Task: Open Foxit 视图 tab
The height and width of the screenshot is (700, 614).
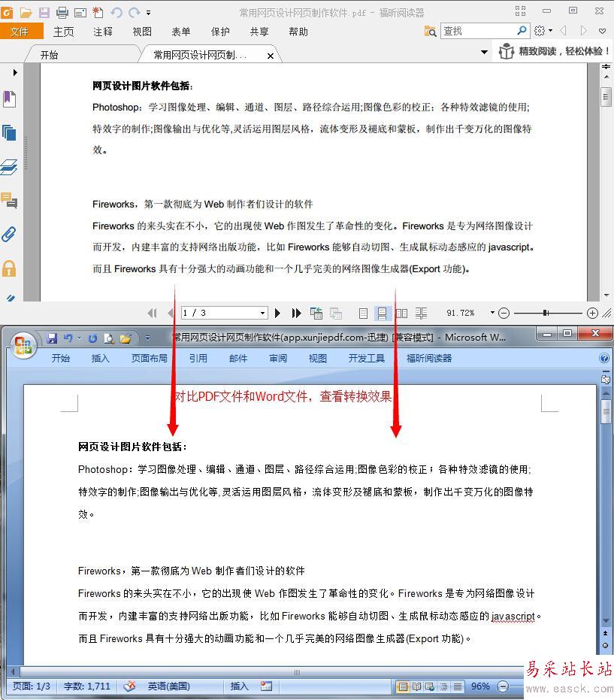Action: (x=142, y=32)
